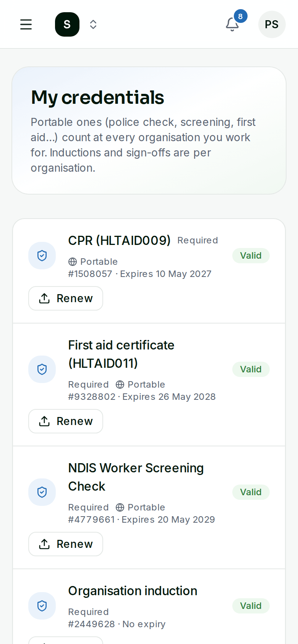Click shield icon beside Organisation induction

point(42,606)
